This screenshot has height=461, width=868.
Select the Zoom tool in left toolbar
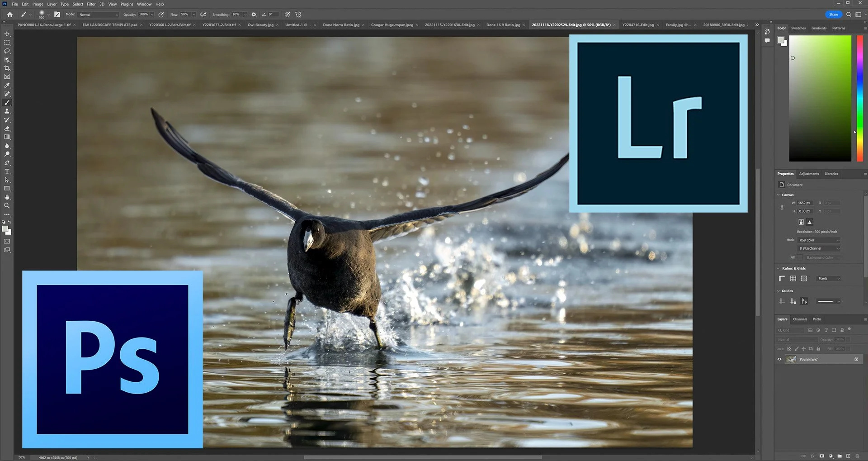pyautogui.click(x=7, y=206)
